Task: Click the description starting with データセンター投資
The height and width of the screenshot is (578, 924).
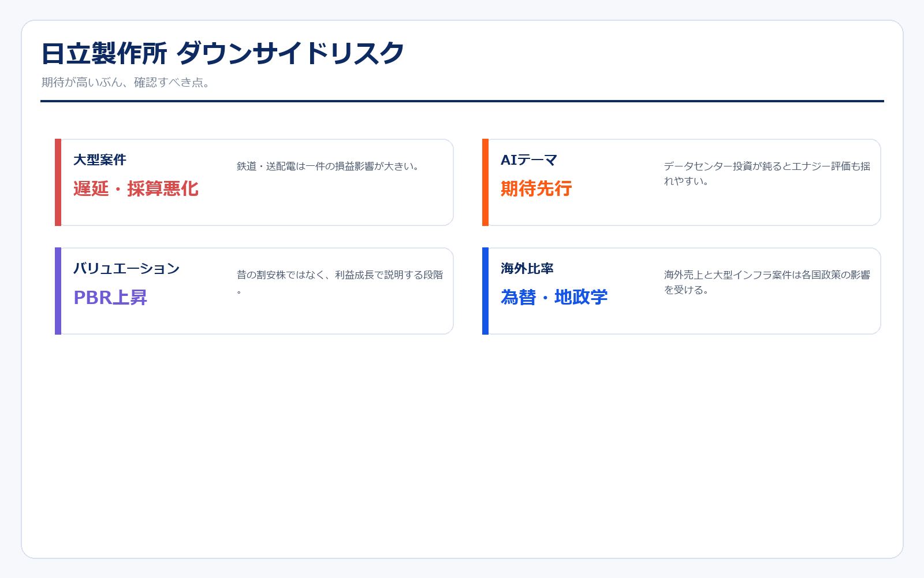Action: [x=767, y=173]
